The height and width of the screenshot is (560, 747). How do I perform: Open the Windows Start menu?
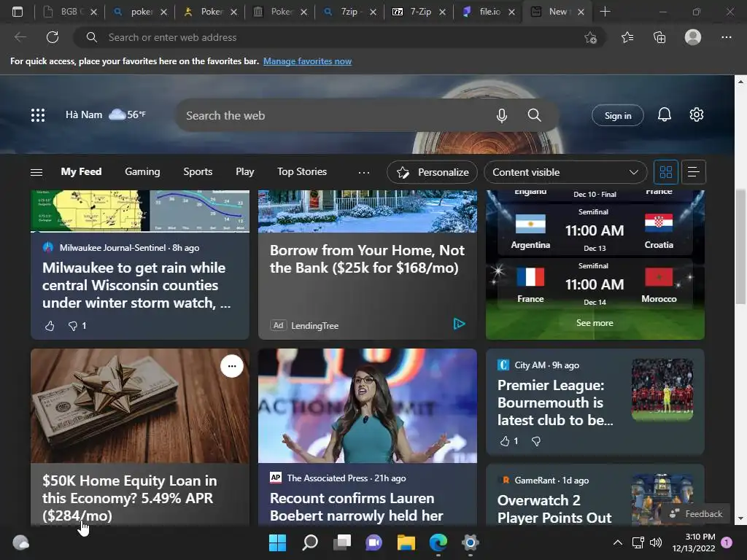[x=277, y=542]
